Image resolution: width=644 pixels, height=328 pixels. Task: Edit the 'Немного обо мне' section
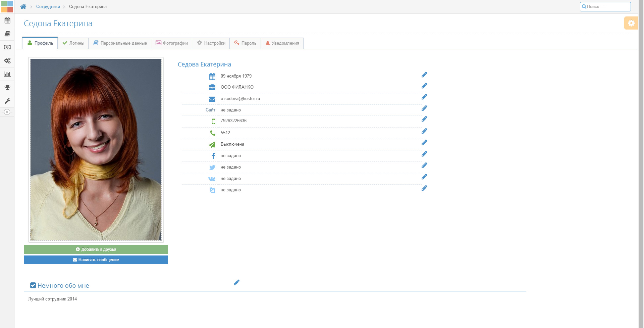pyautogui.click(x=236, y=283)
